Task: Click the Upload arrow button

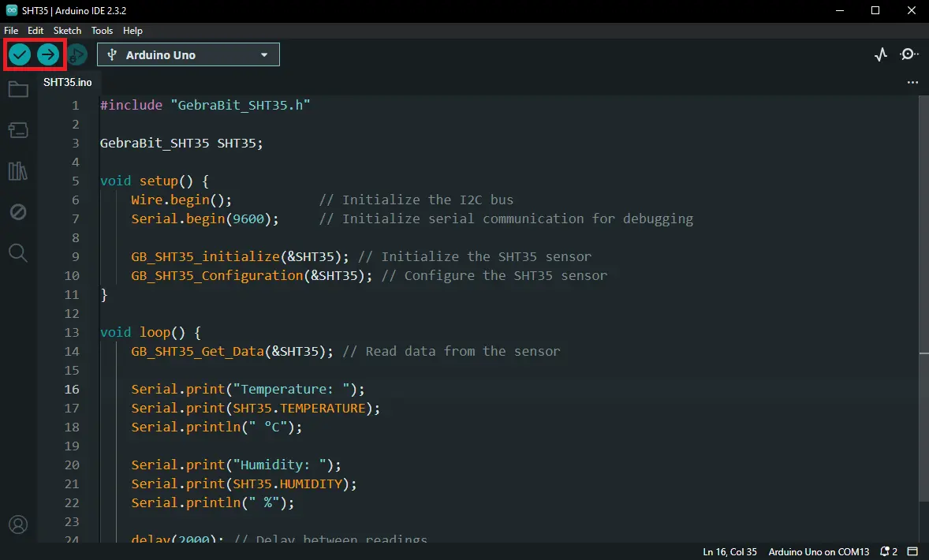Action: [48, 55]
